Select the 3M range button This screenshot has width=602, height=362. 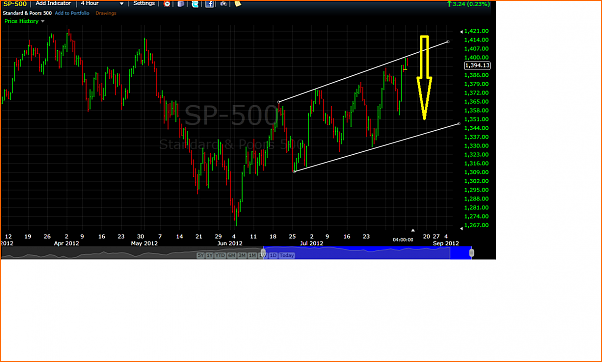pyautogui.click(x=242, y=255)
